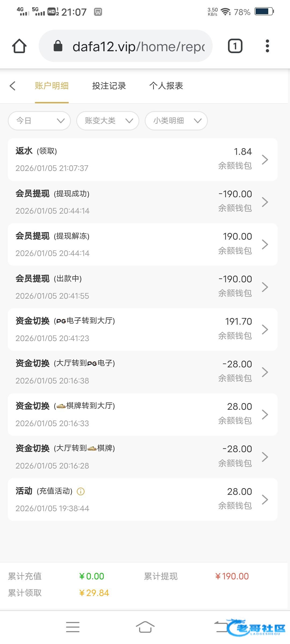
Task: Expand arrow for PG电子转到大厅 191.70 record
Action: point(265,330)
